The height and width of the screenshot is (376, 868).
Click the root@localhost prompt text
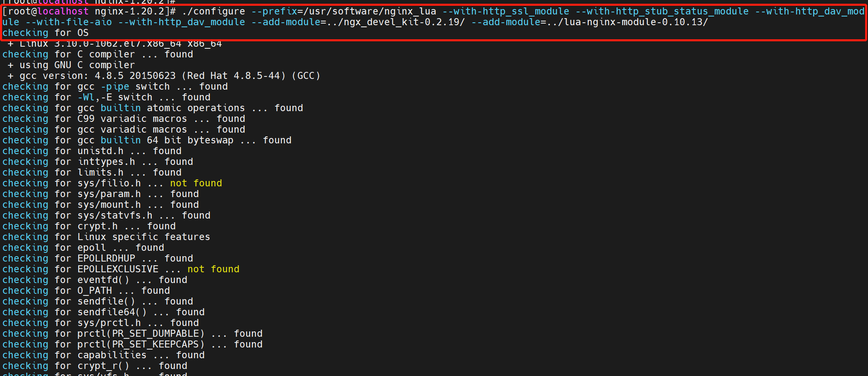48,12
